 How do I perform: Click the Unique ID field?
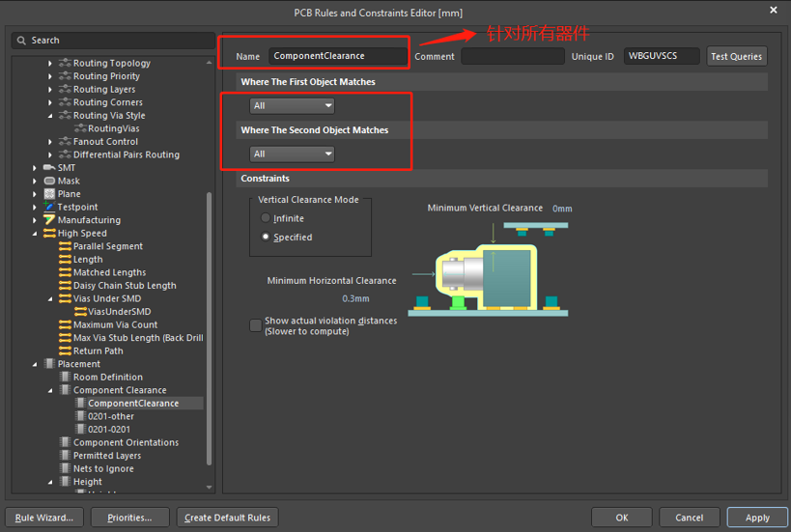click(662, 56)
